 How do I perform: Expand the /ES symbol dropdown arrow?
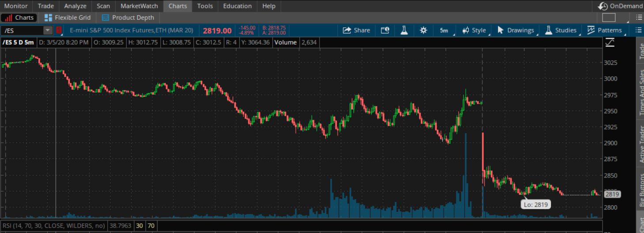pyautogui.click(x=47, y=30)
